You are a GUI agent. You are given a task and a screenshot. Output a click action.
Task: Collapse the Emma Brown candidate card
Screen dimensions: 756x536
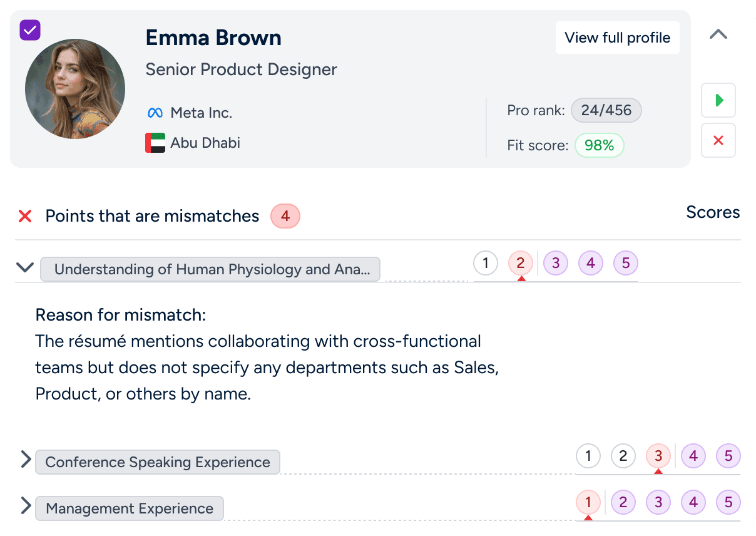coord(718,35)
